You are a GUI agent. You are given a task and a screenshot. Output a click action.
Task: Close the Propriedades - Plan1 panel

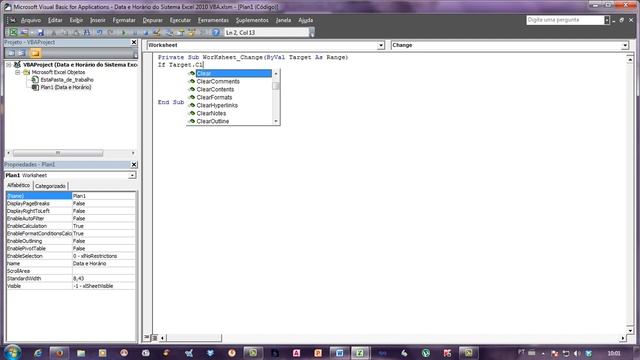point(133,164)
